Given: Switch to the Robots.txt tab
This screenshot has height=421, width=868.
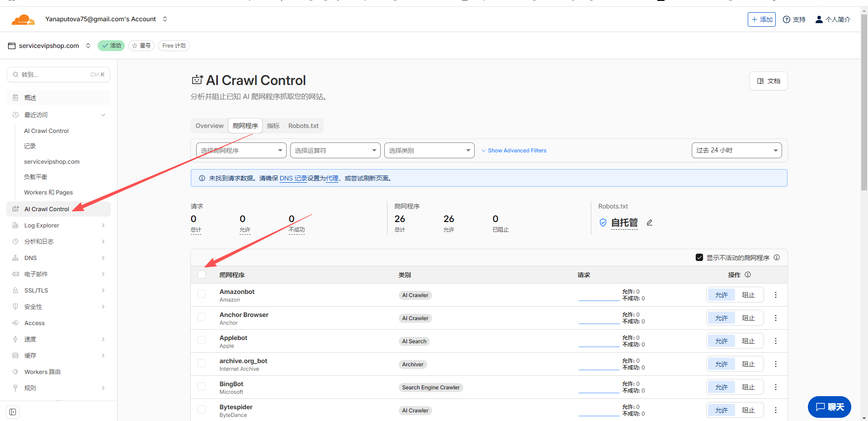Looking at the screenshot, I should (303, 126).
